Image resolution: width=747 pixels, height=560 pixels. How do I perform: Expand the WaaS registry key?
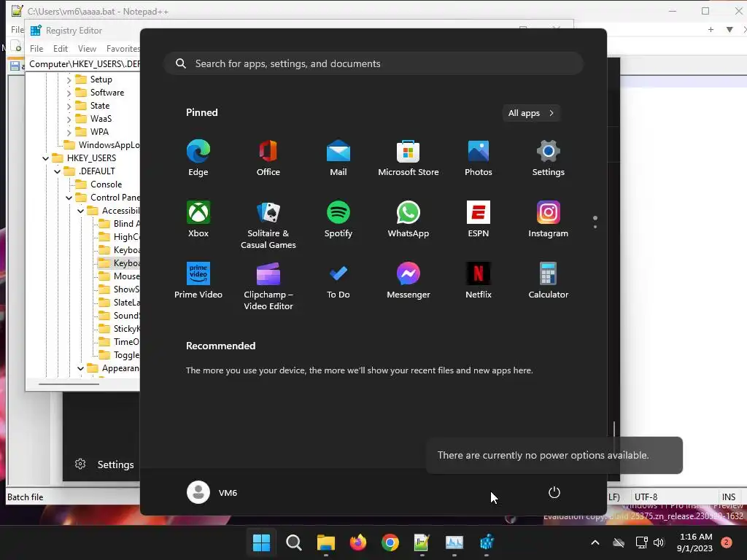tap(69, 119)
